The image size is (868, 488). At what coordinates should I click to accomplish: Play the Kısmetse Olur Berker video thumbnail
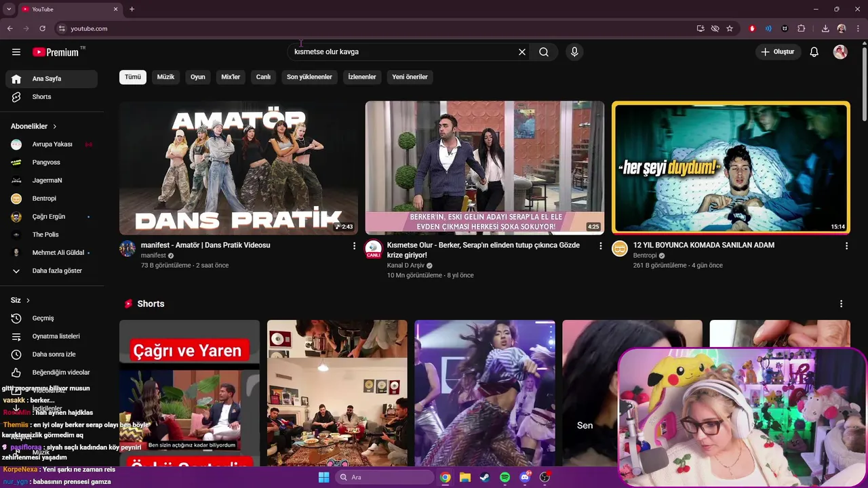485,168
